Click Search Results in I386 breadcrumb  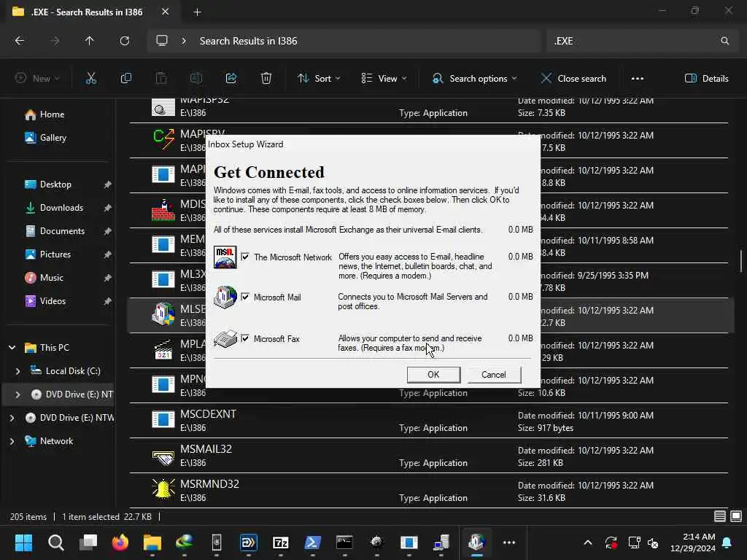click(x=248, y=41)
